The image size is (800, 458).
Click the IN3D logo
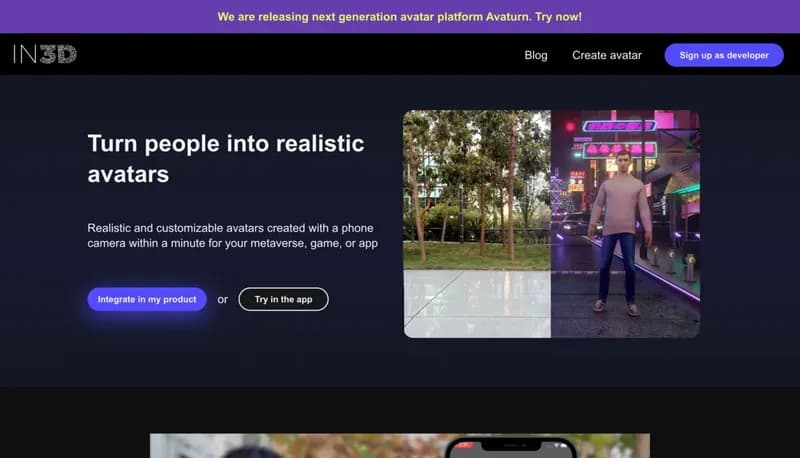pos(45,54)
